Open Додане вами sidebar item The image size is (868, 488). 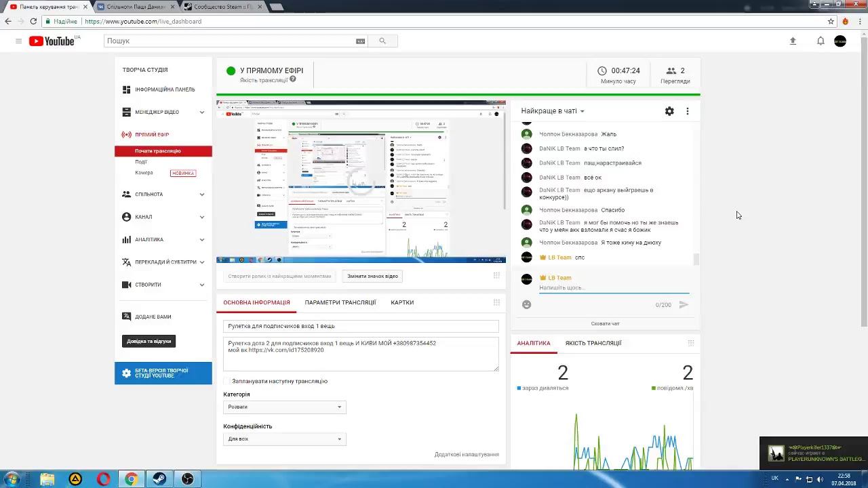[x=153, y=317]
